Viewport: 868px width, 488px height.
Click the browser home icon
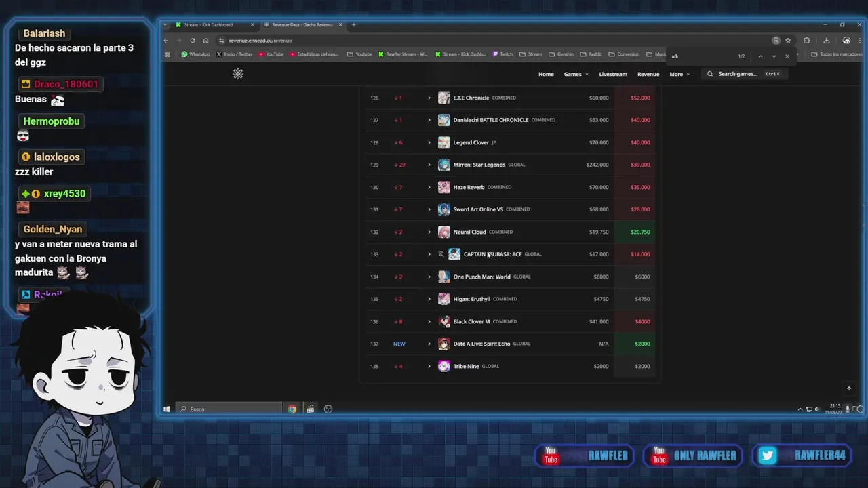coord(206,40)
